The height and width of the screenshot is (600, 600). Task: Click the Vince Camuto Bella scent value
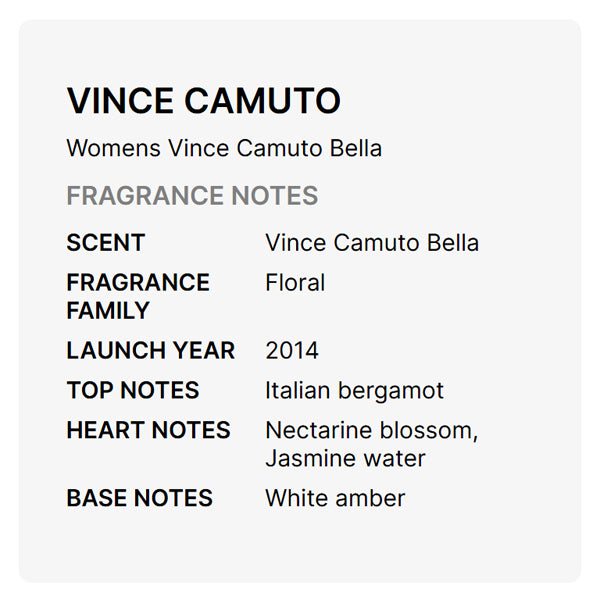tap(372, 243)
